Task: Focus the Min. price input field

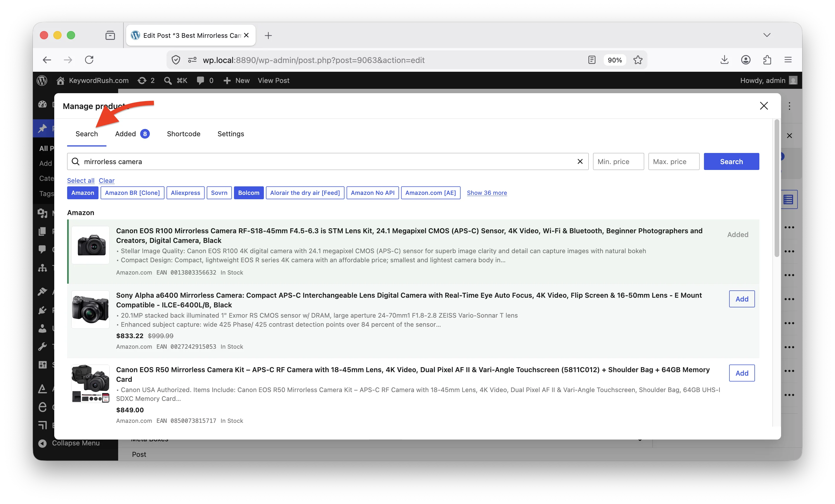Action: click(x=618, y=161)
